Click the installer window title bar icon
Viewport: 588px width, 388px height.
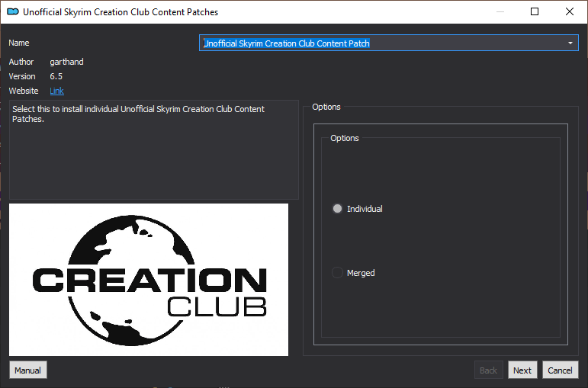click(x=13, y=11)
